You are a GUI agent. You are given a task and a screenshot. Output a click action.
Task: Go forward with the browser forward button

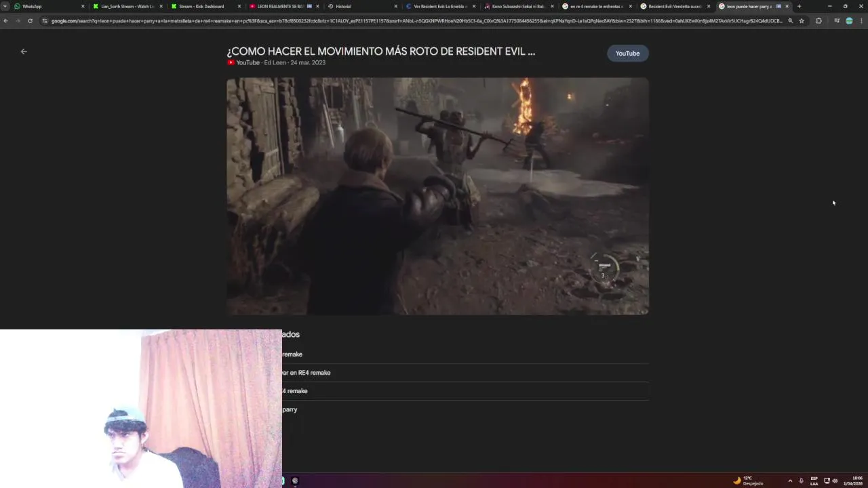(x=18, y=21)
